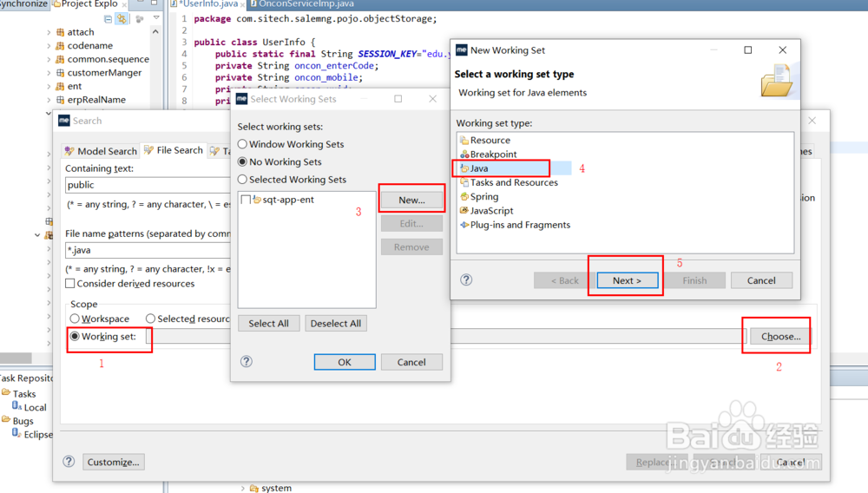This screenshot has width=868, height=493.
Task: Click the customerManger package icon
Action: click(61, 73)
